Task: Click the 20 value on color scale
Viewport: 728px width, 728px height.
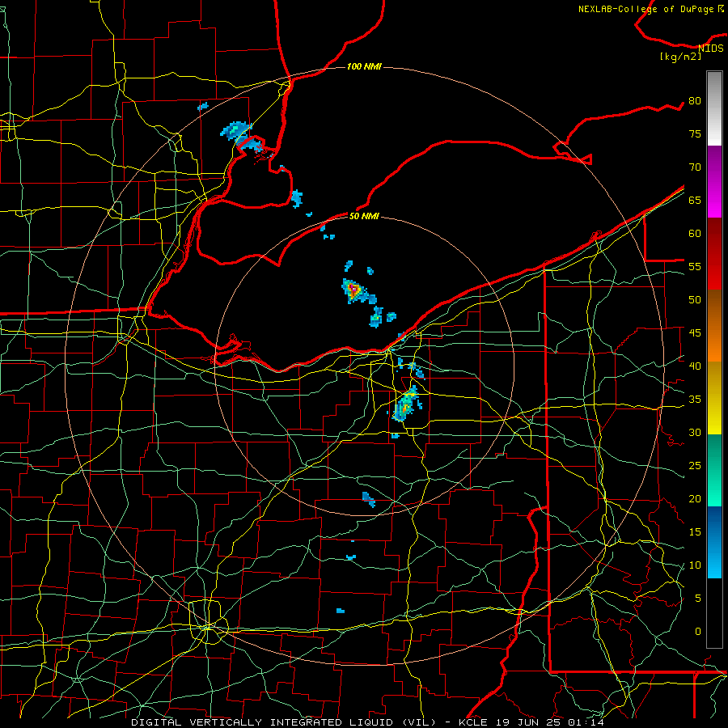Action: point(695,498)
